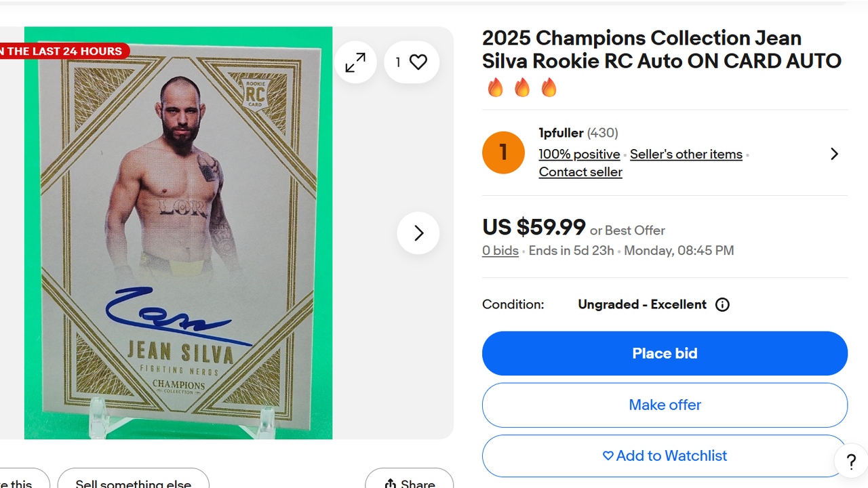The height and width of the screenshot is (488, 868).
Task: Click the orange seller avatar icon
Action: point(503,152)
